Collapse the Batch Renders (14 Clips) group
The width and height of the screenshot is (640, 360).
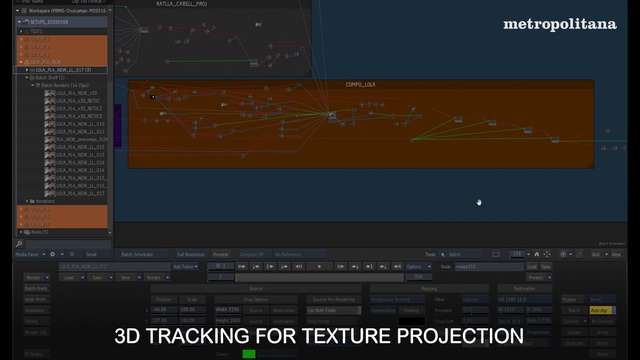[x=33, y=85]
